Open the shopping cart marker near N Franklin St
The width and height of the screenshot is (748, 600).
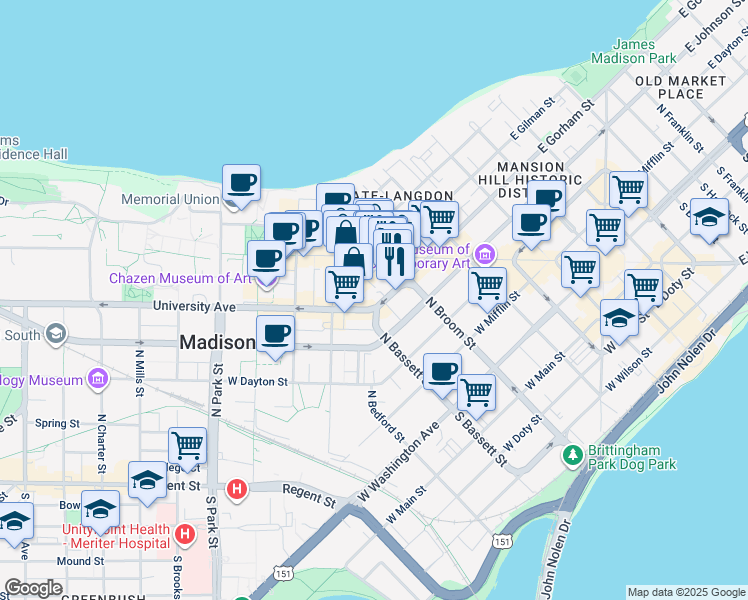pos(629,191)
